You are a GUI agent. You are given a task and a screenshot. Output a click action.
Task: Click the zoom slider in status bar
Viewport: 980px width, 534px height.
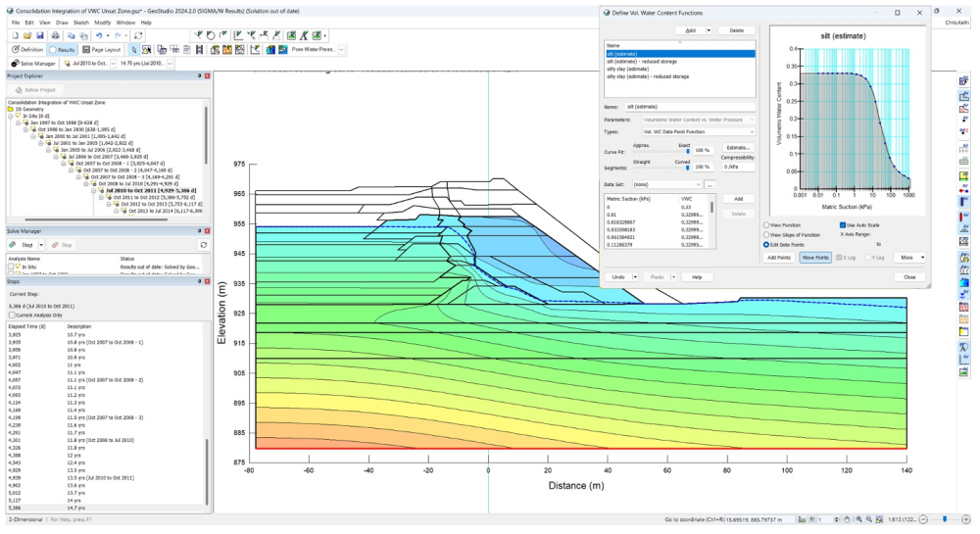pos(945,519)
